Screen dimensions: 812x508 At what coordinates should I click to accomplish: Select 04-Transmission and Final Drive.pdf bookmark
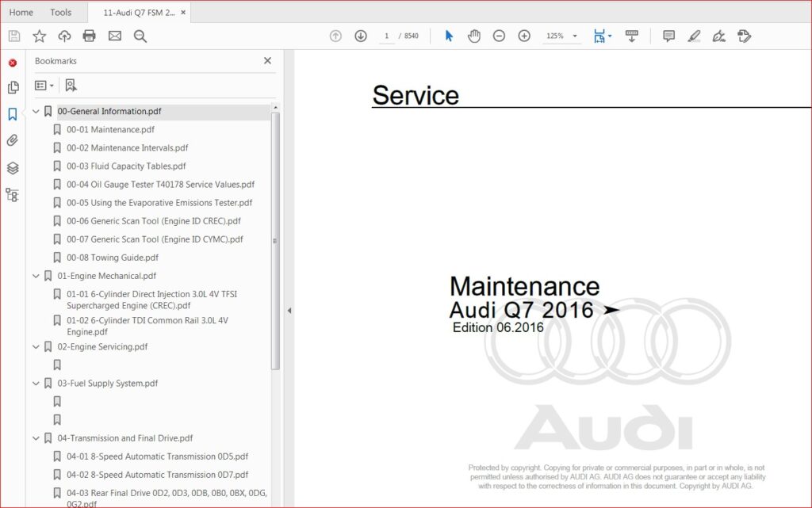pos(124,438)
